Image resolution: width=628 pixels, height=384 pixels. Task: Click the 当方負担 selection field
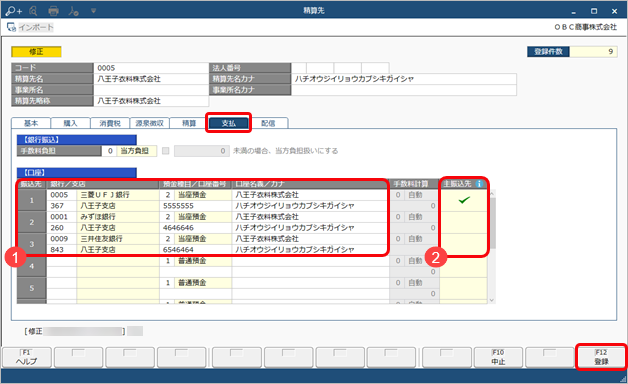point(137,151)
